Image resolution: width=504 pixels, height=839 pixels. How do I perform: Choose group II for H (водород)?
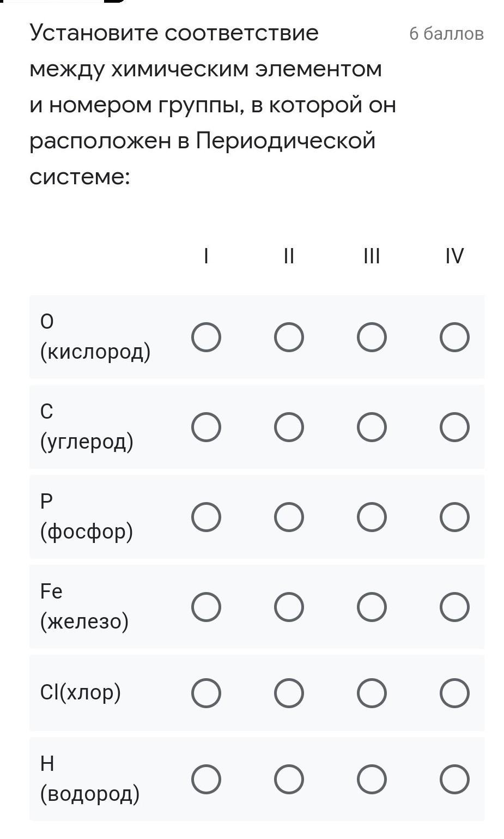(289, 779)
